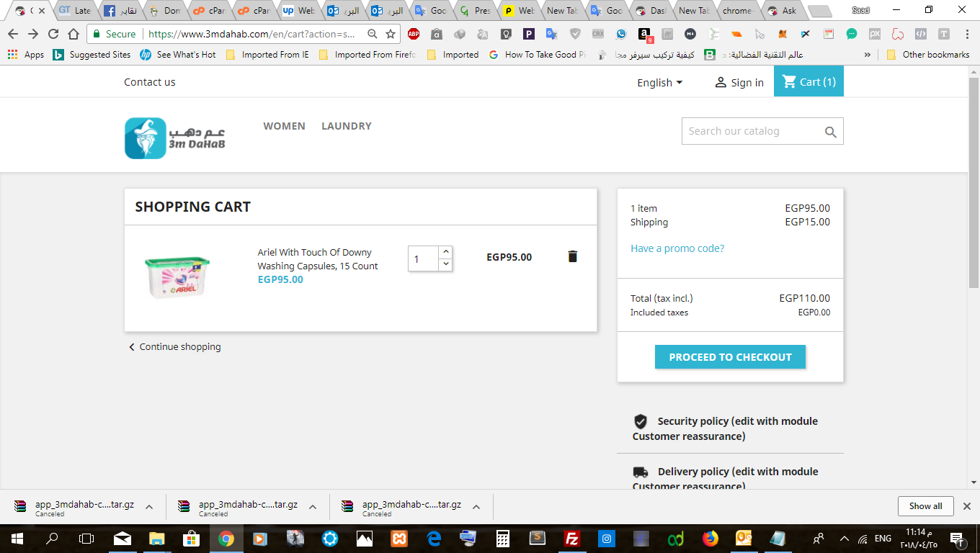Open Ariel With Touch Of Downy product link
This screenshot has width=980, height=553.
(x=318, y=259)
